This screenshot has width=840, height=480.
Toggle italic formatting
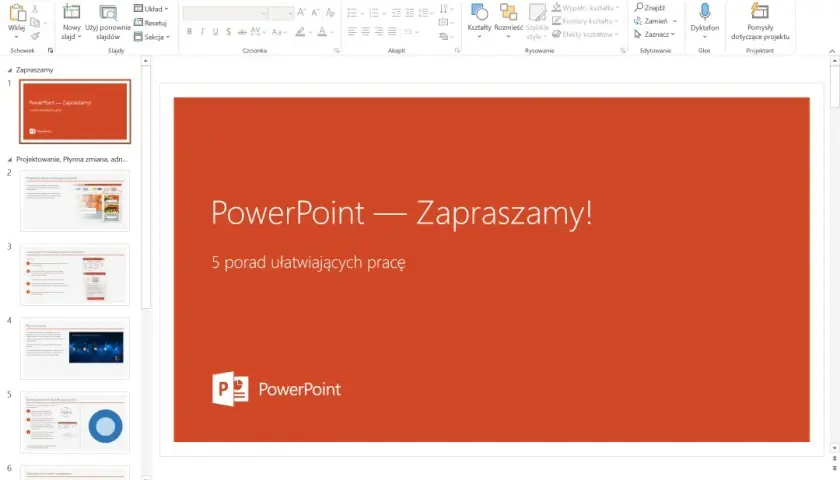pyautogui.click(x=202, y=32)
